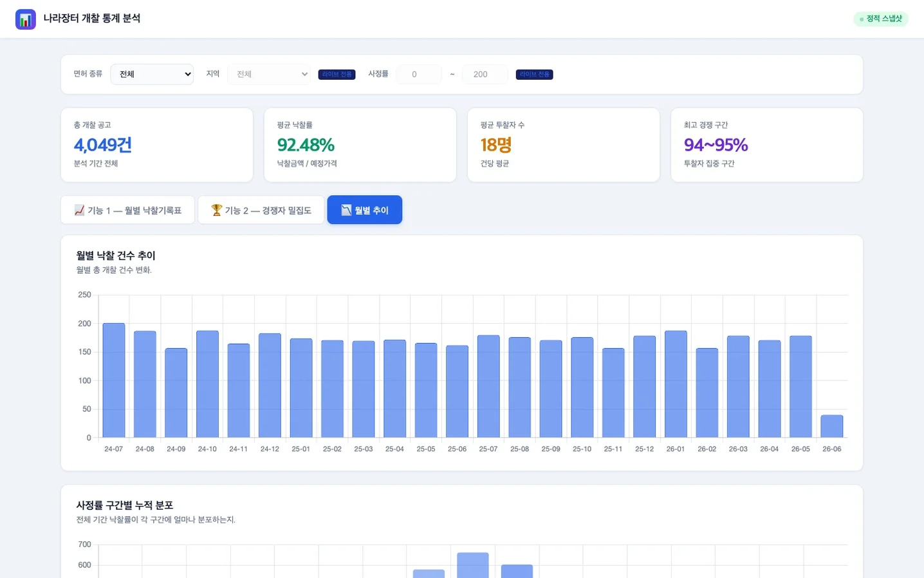
Task: Open the 지역 dropdown set to 전체
Action: pos(269,74)
